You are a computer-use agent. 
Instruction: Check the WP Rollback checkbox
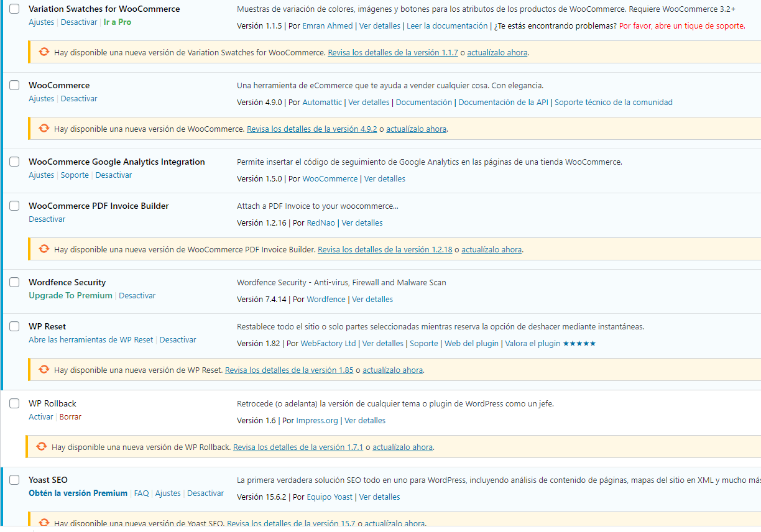coord(14,404)
